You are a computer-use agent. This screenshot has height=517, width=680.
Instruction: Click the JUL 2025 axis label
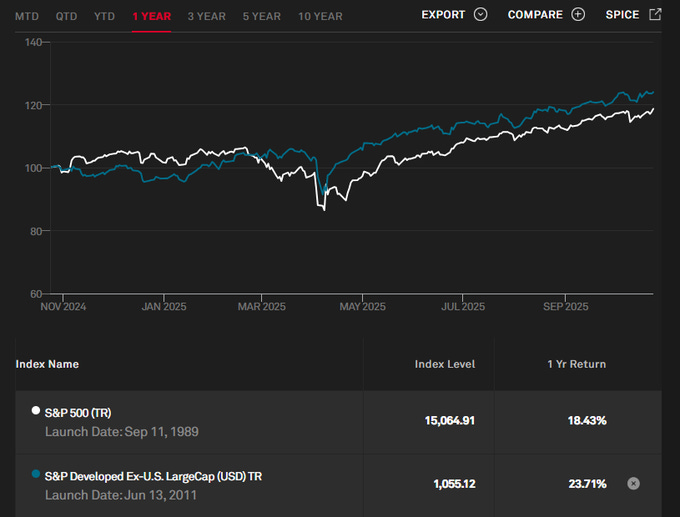463,307
